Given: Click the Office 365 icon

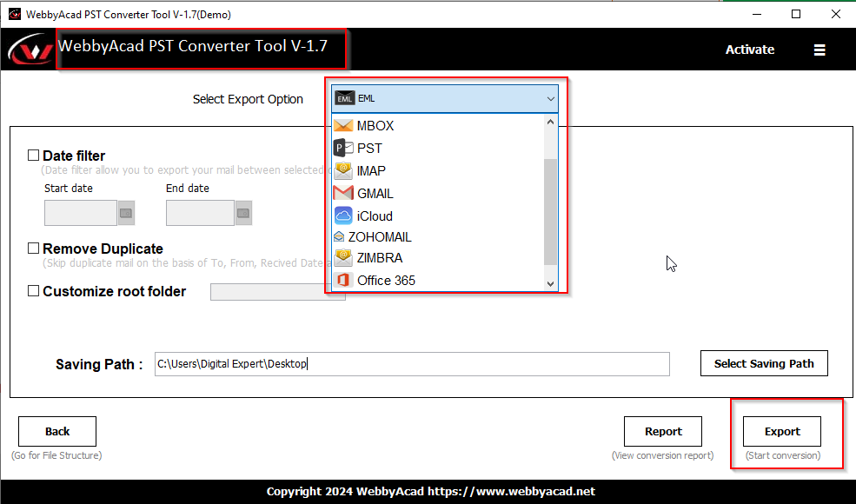Looking at the screenshot, I should point(343,280).
